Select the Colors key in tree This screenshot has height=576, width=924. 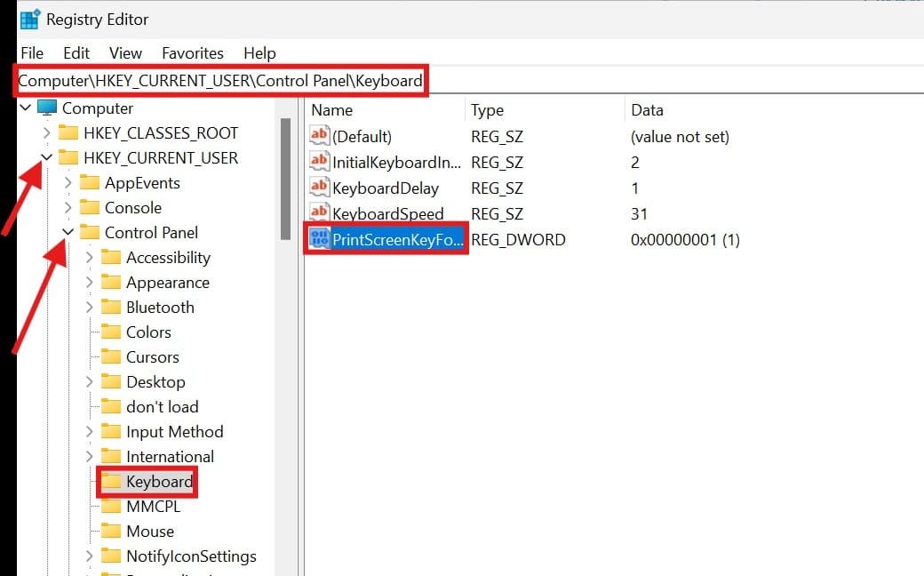(x=148, y=332)
